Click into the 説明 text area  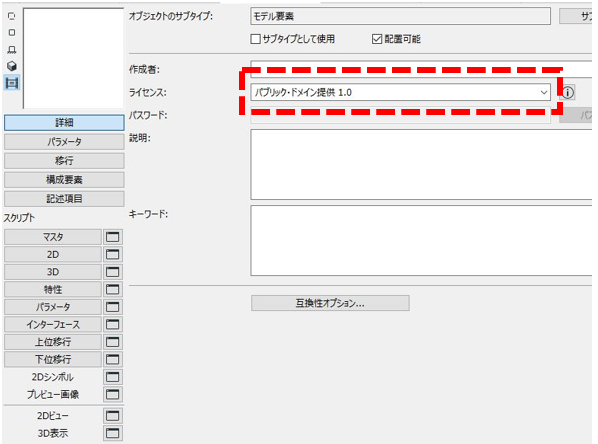[x=421, y=164]
